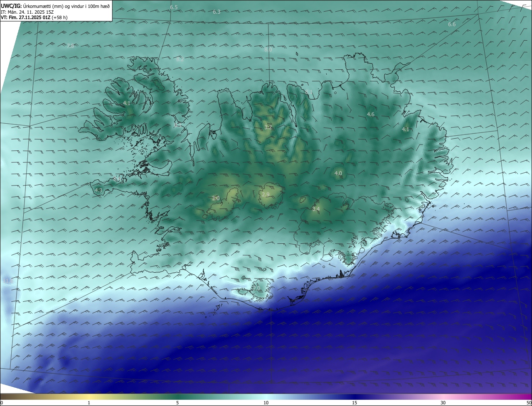Click the 6.5 value label on the map

(x=174, y=7)
